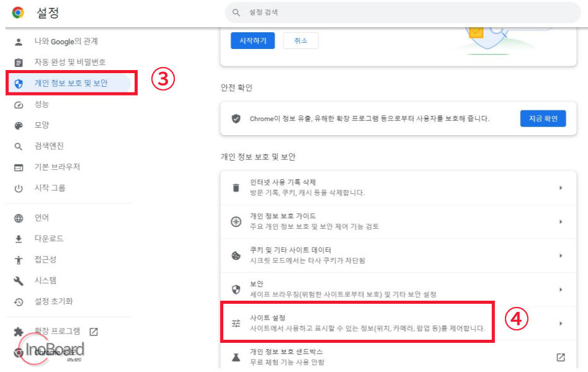Open the arrow in the 사이트 설정 row

(x=561, y=323)
